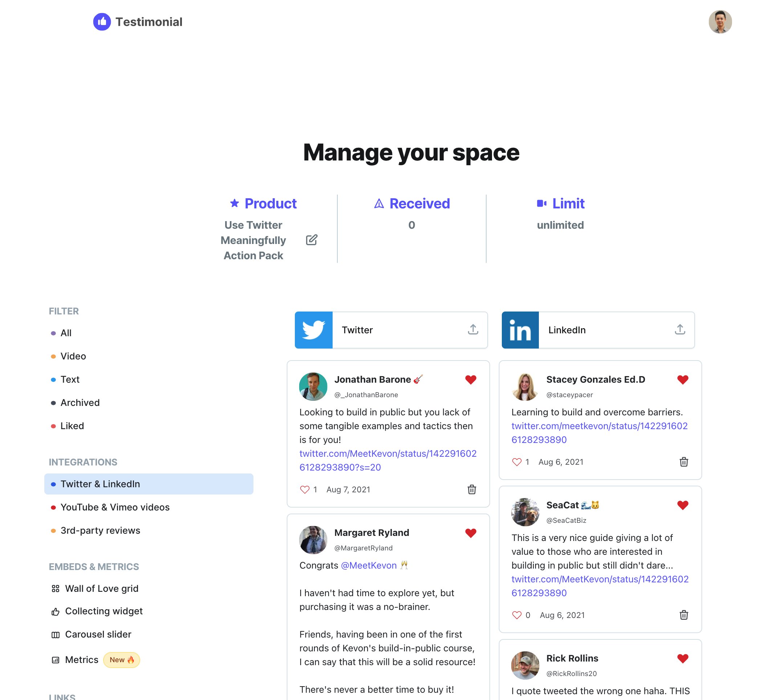Click the delete icon on Jonathan Barone testimonial

coord(472,488)
